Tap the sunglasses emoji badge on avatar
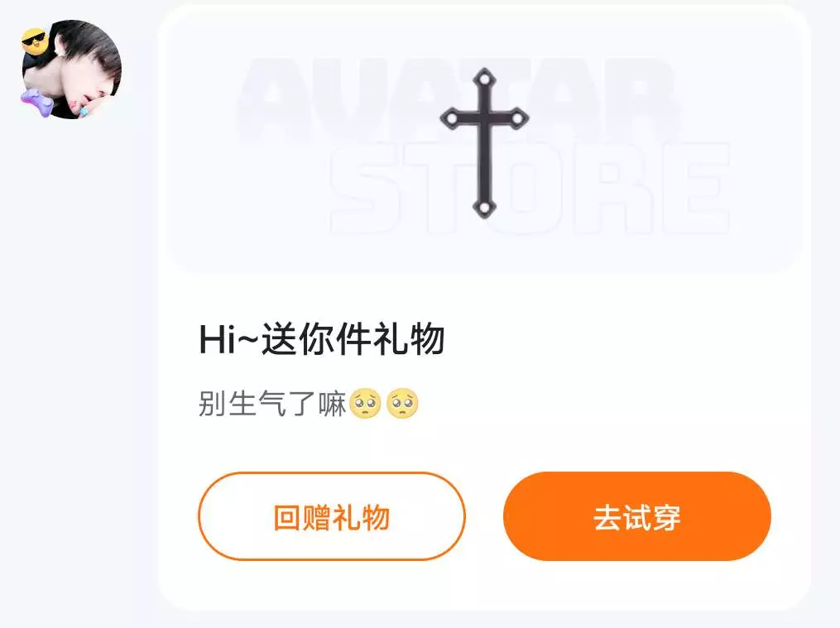The height and width of the screenshot is (628, 840). coord(36,41)
